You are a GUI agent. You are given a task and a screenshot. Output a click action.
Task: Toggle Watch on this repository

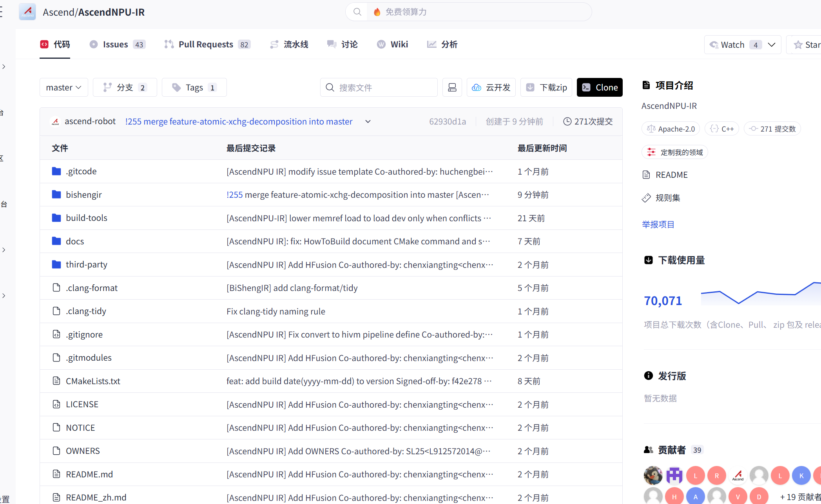[732, 45]
